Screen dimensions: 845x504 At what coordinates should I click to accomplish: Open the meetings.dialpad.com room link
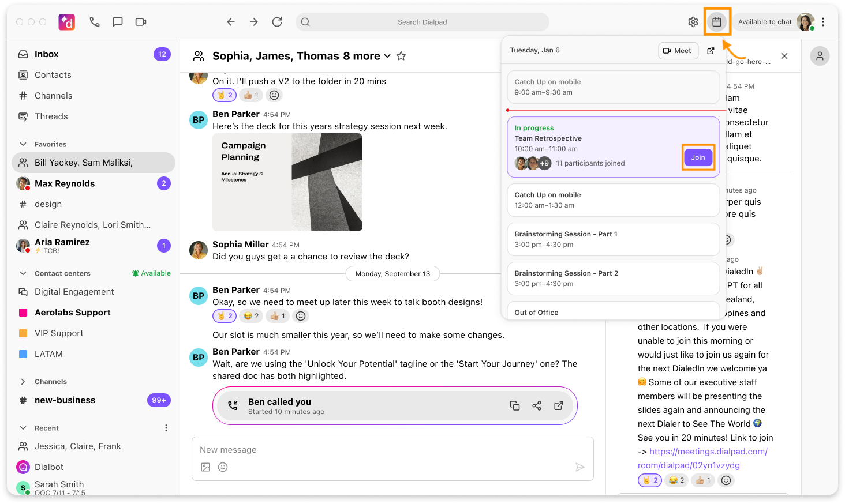pos(702,458)
